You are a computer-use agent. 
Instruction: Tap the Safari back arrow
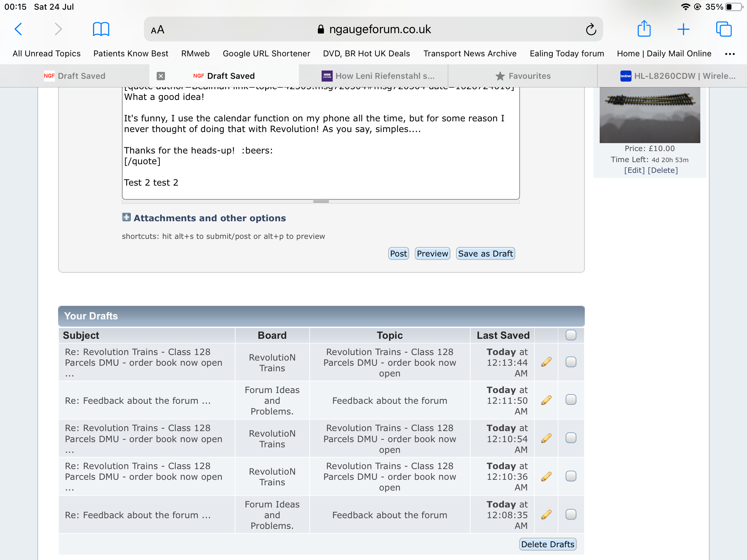click(x=18, y=29)
